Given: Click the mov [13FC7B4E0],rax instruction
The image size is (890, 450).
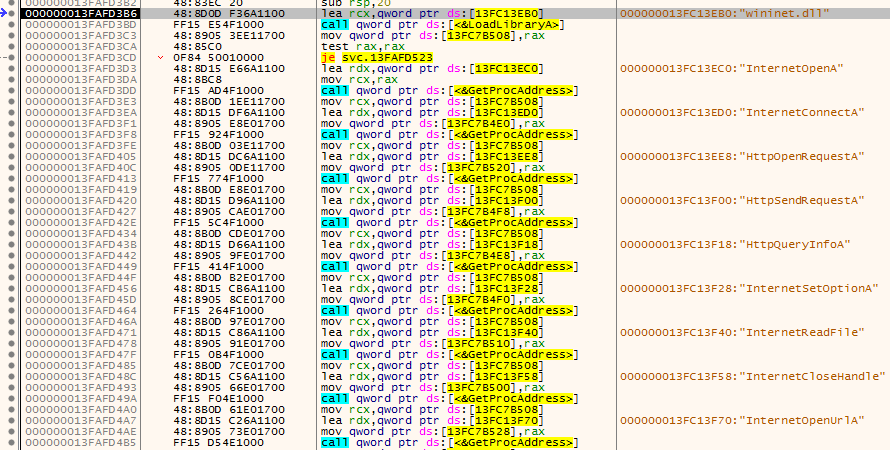Looking at the screenshot, I should tap(433, 123).
